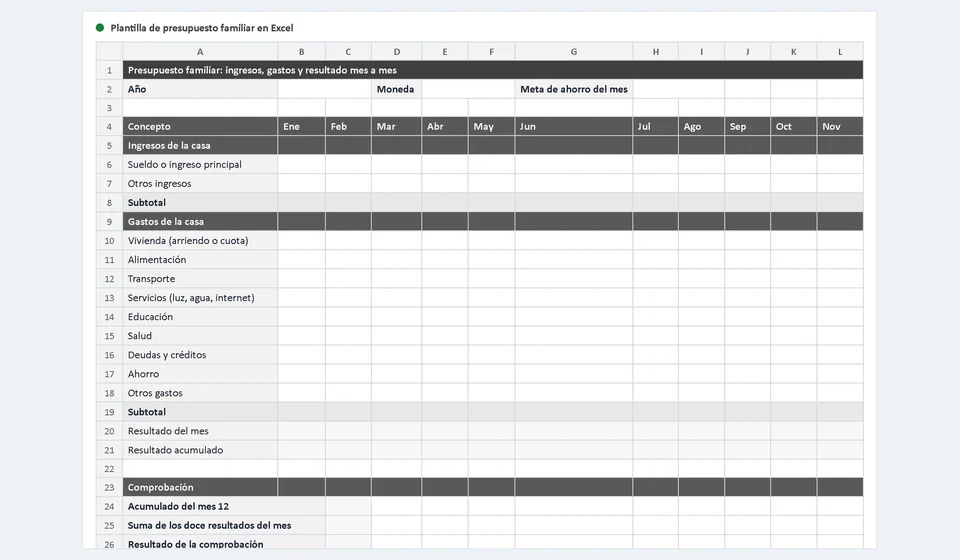The width and height of the screenshot is (960, 560).
Task: Click the 'Presupuesto familiar' title cell
Action: (493, 70)
